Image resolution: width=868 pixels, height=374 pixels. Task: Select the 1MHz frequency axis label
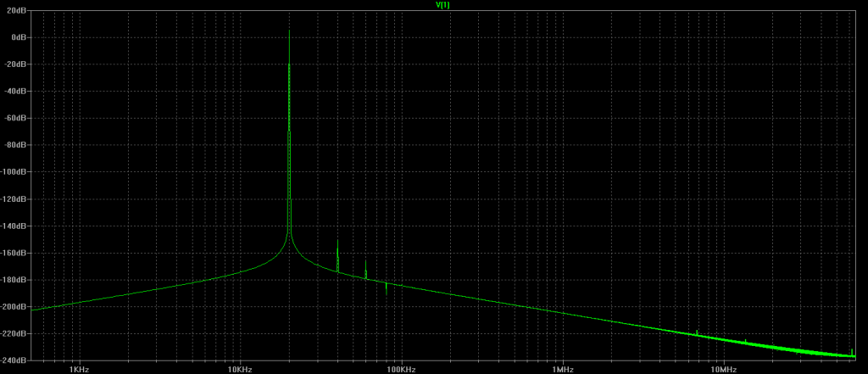pyautogui.click(x=562, y=369)
